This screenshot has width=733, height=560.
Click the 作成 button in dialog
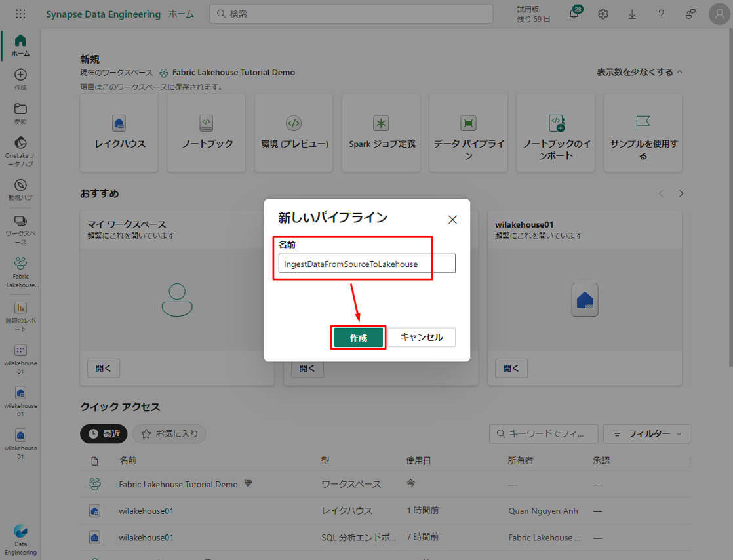[358, 338]
